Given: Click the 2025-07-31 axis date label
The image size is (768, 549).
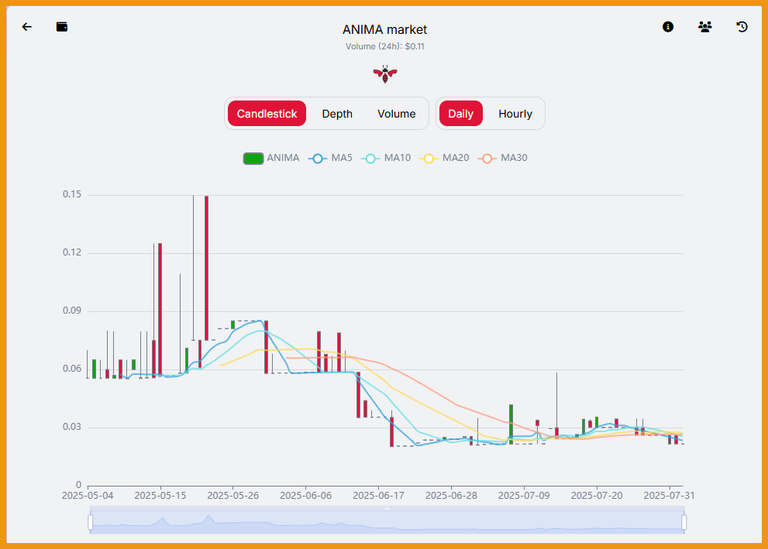Looking at the screenshot, I should click(669, 496).
